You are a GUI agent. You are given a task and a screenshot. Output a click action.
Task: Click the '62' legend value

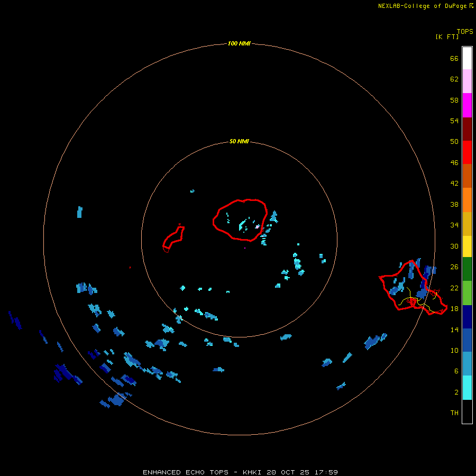coord(454,79)
